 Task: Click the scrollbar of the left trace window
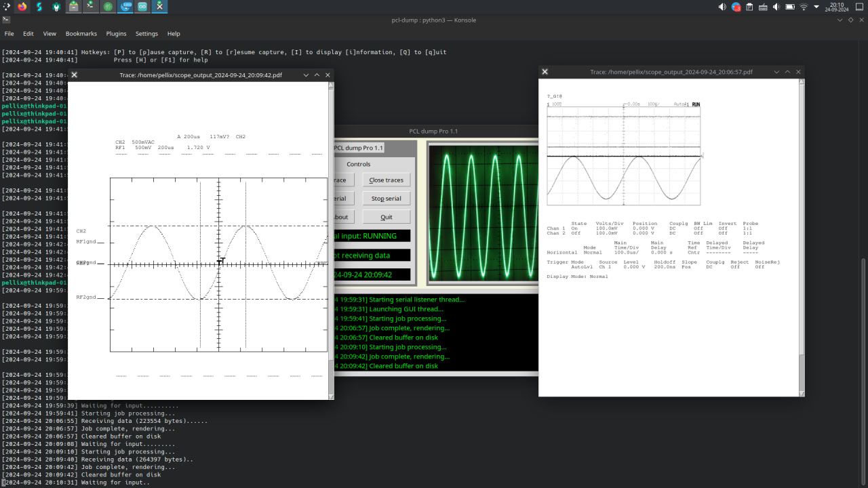click(x=330, y=203)
